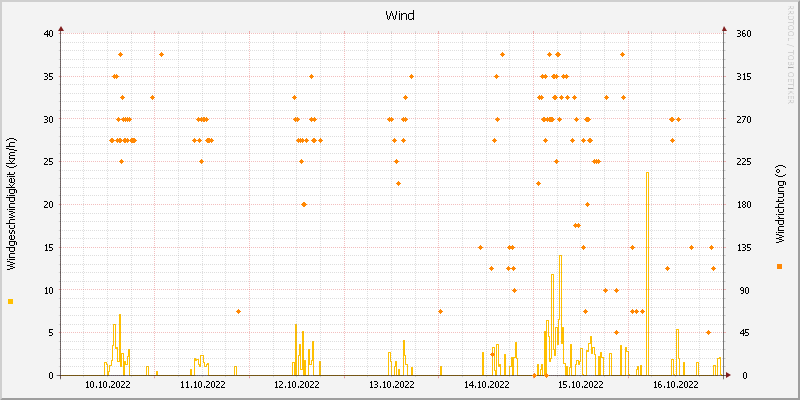Select the 14.10.2022 date label

[486, 385]
